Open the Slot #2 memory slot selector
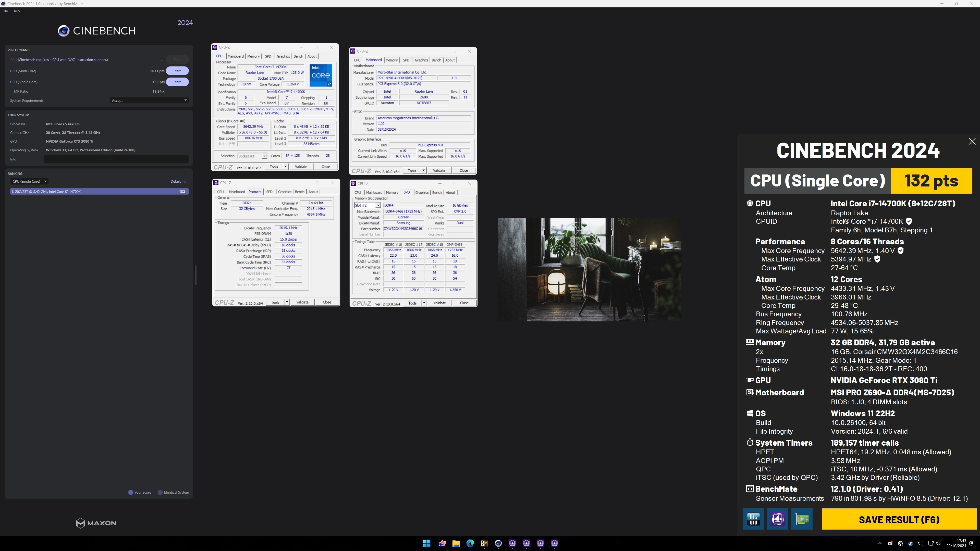Viewport: 980px width, 551px height. [378, 205]
